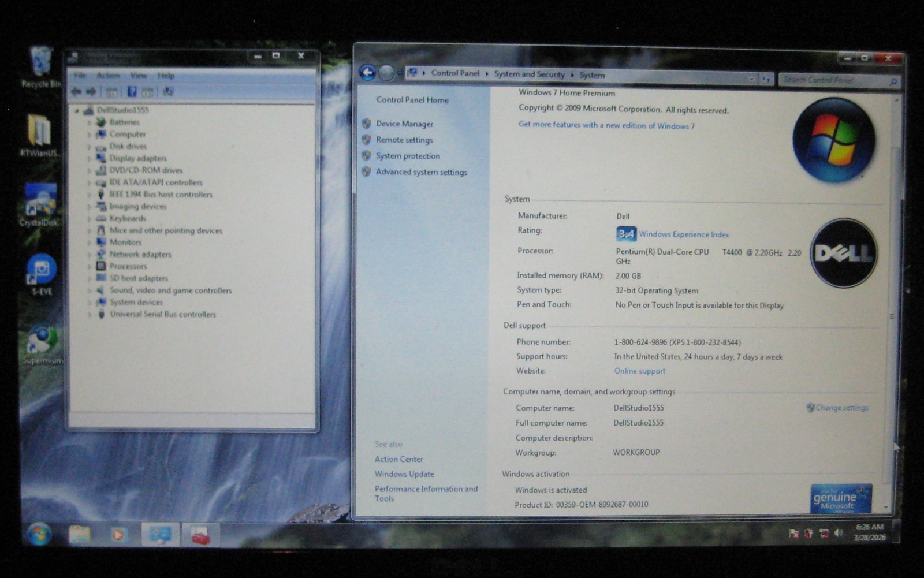Image resolution: width=924 pixels, height=578 pixels.
Task: Click the Batteries device category icon
Action: point(101,122)
